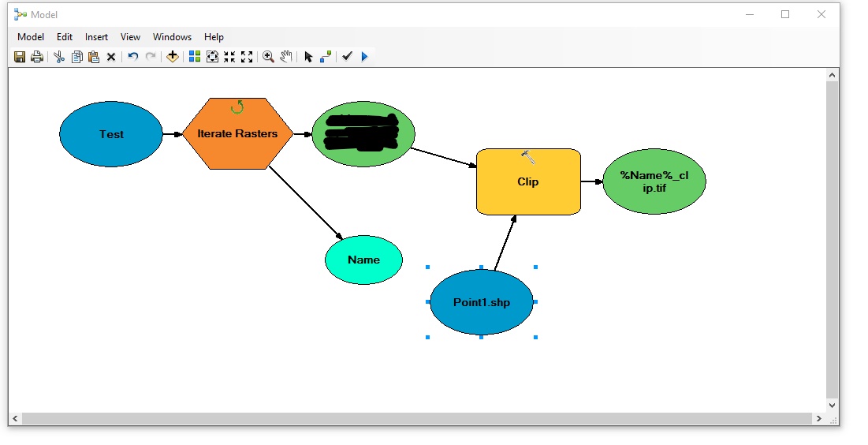Select the Name variable oval
Viewport: 868px width, 445px height.
pos(363,260)
